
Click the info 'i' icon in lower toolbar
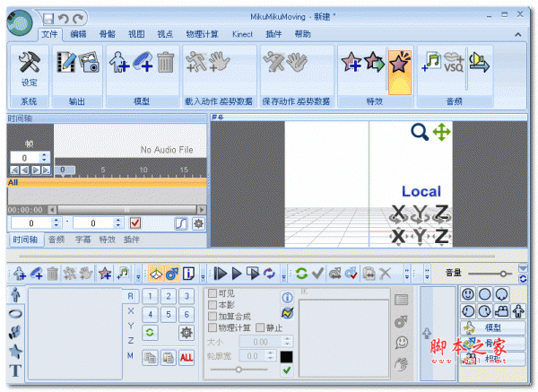188,274
